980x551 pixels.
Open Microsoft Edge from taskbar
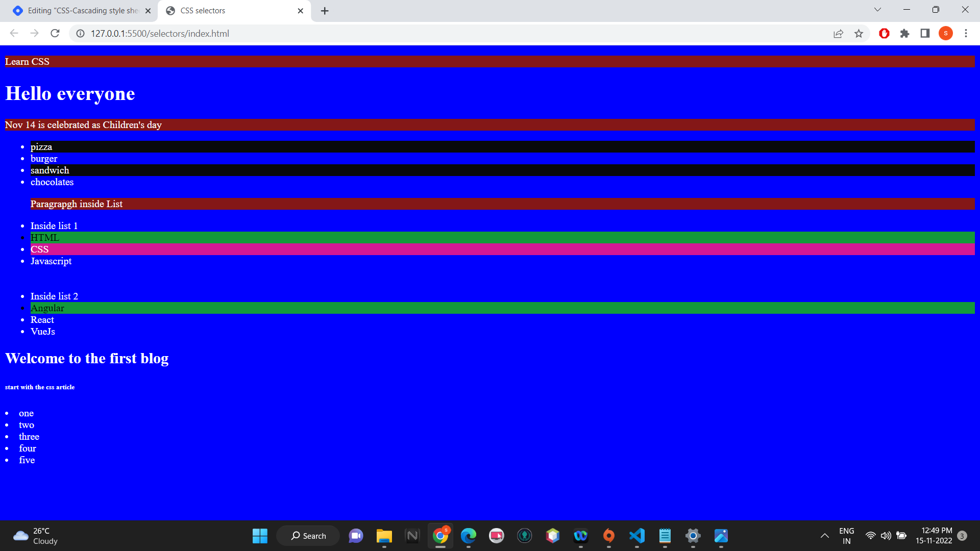[x=468, y=536]
